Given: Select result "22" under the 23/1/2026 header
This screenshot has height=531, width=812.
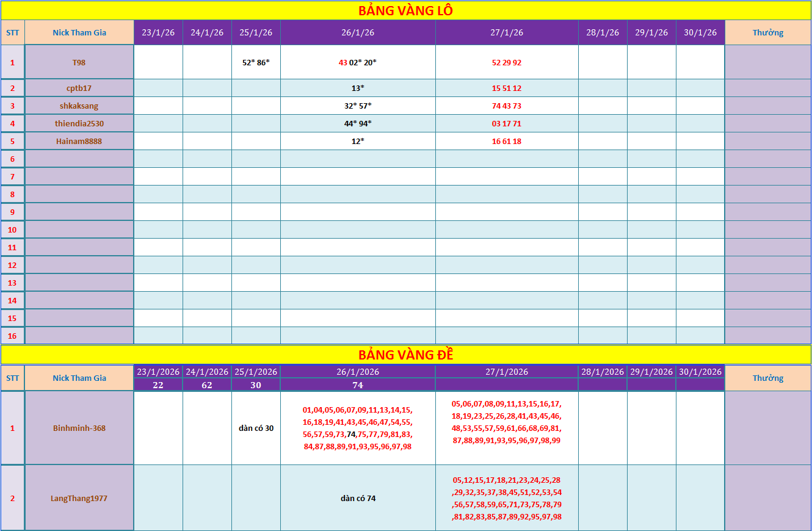Looking at the screenshot, I should click(158, 385).
